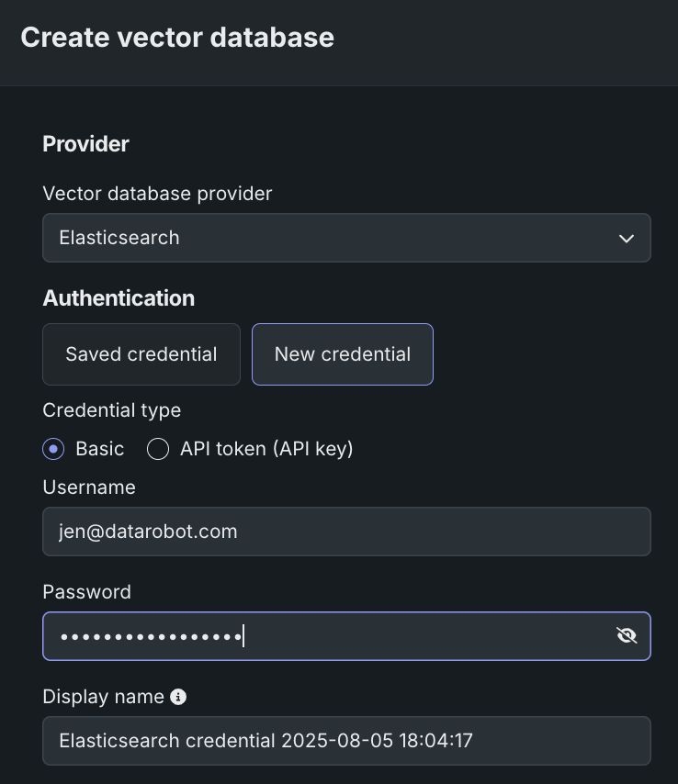Focus the Username field with jen@datarobot.com
Image resolution: width=678 pixels, height=784 pixels.
[x=346, y=532]
